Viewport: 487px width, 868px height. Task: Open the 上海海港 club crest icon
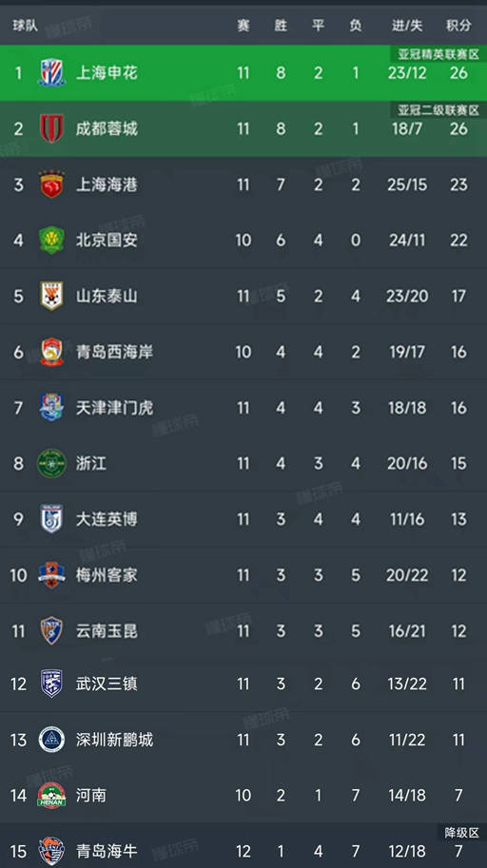[x=51, y=184]
